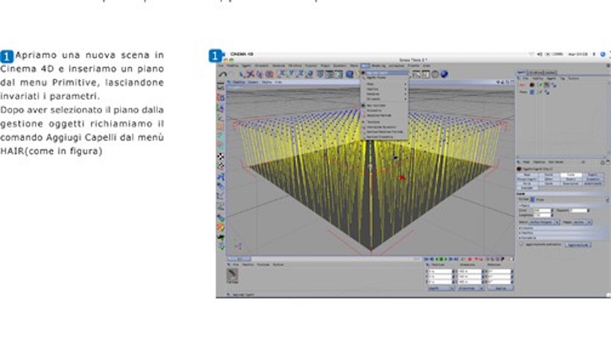Open the Modo menu in the attribute manager
Screen dimensions: 611x364
click(x=526, y=162)
